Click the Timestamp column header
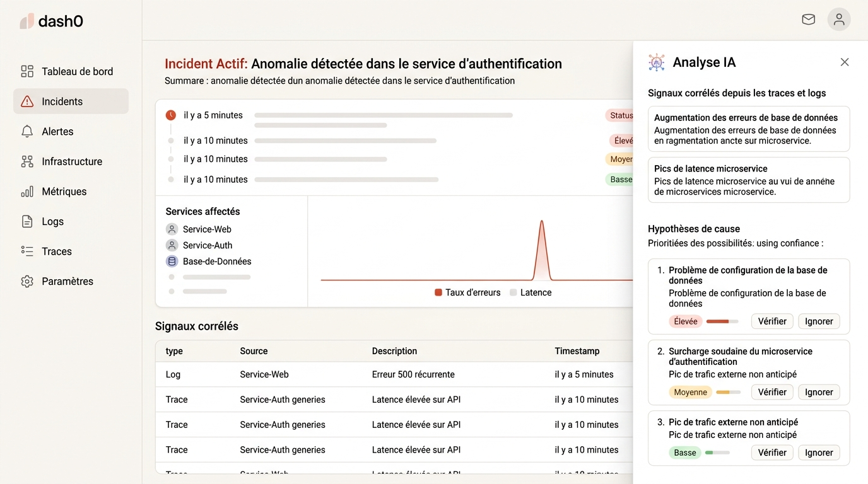 tap(577, 351)
